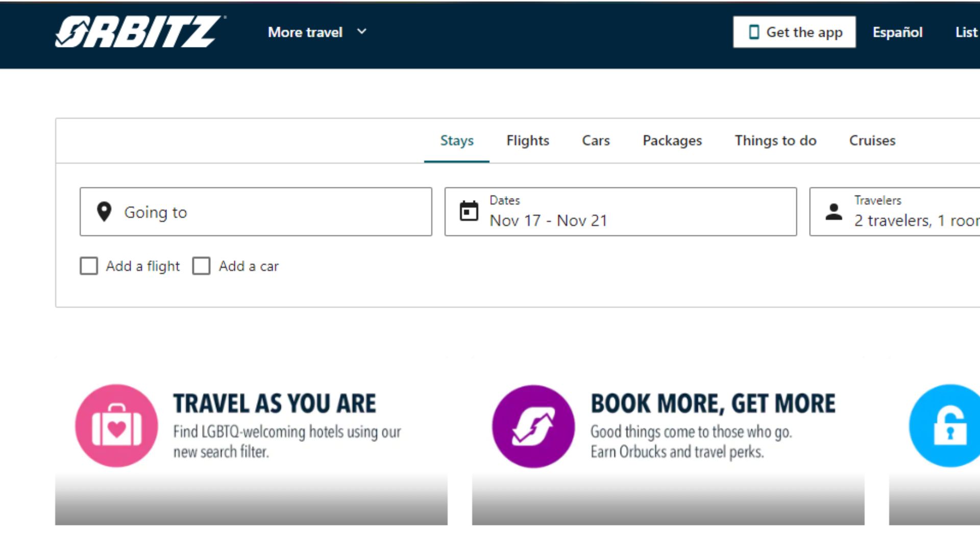Click the More travel chevron arrow

(361, 32)
